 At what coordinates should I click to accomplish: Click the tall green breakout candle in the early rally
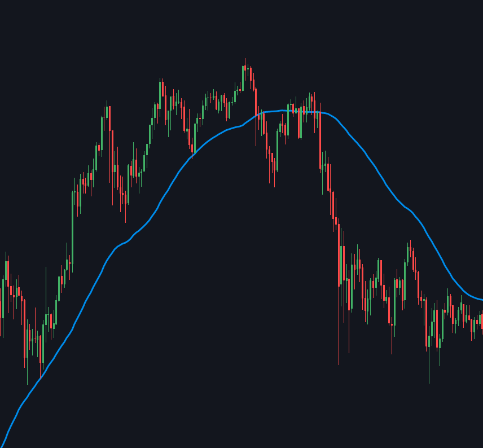[x=73, y=226]
